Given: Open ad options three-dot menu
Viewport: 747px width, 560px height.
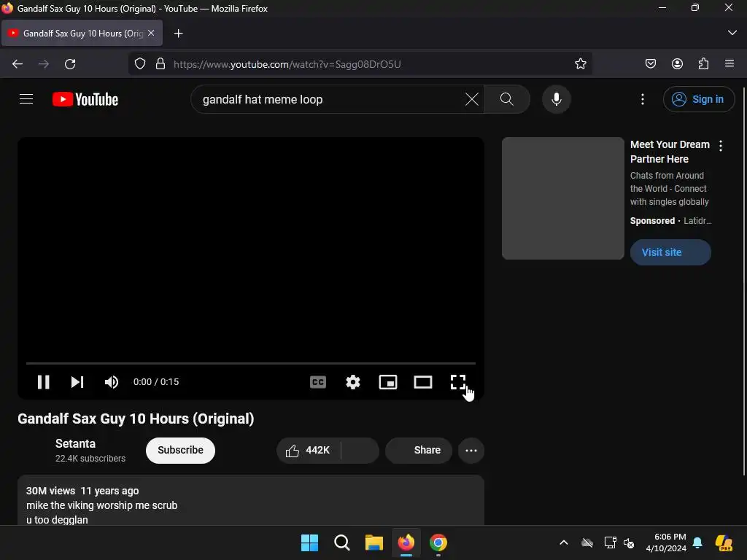Looking at the screenshot, I should tap(721, 146).
